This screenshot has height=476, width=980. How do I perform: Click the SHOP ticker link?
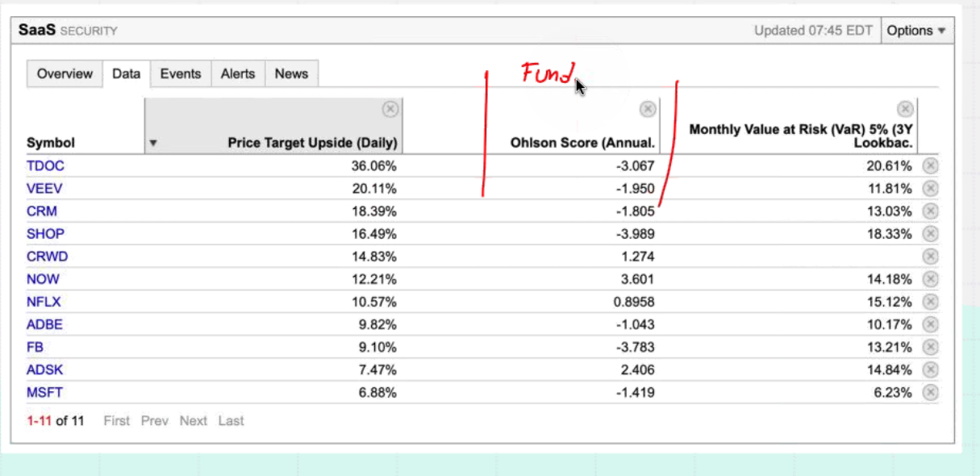pos(45,233)
